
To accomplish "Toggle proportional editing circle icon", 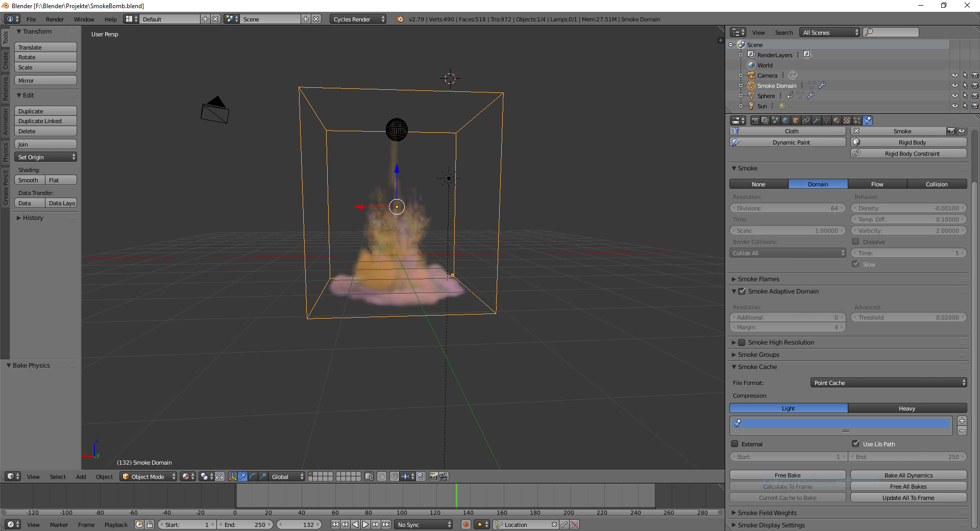I will coord(382,476).
